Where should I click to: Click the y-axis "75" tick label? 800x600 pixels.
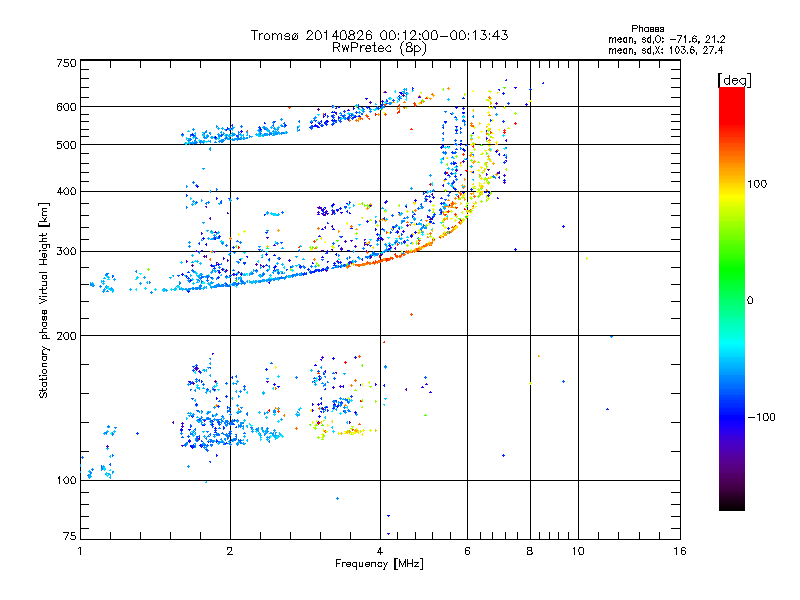pyautogui.click(x=70, y=536)
